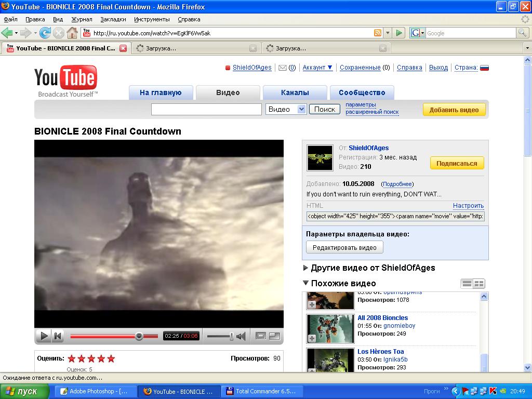Open the Инструменты menu
The height and width of the screenshot is (399, 532).
(152, 19)
